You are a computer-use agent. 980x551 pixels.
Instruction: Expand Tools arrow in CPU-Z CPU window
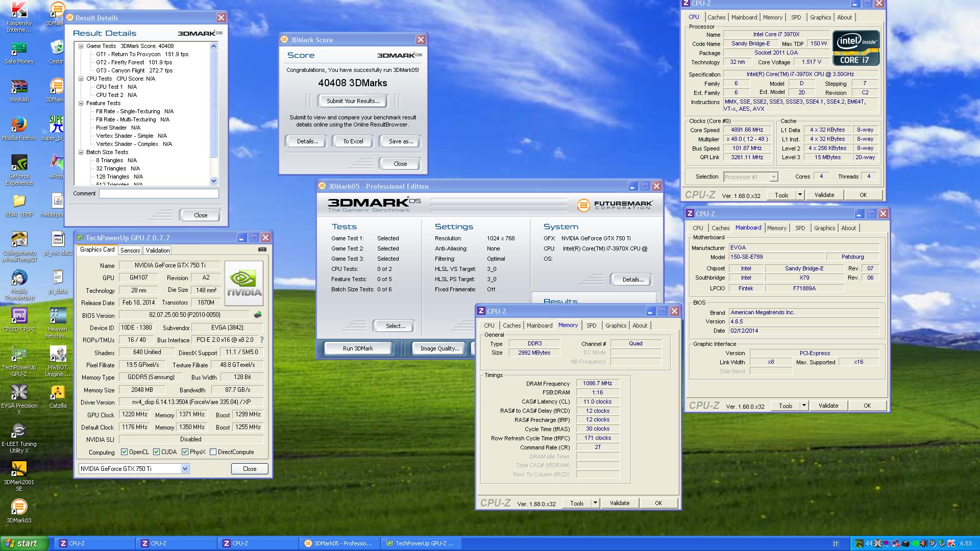point(800,195)
